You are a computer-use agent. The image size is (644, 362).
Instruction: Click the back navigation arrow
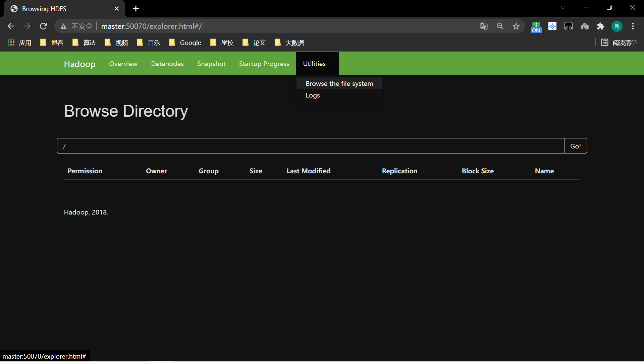click(x=11, y=26)
